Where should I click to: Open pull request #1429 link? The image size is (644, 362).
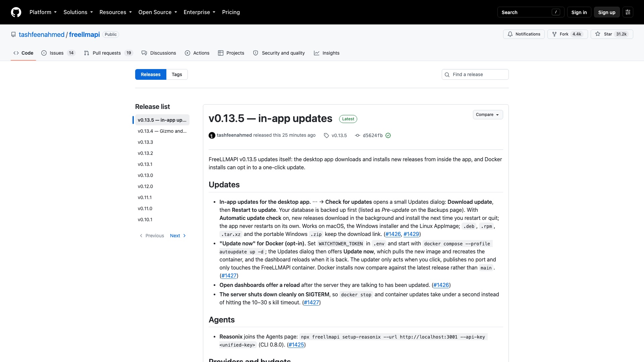[x=411, y=234]
